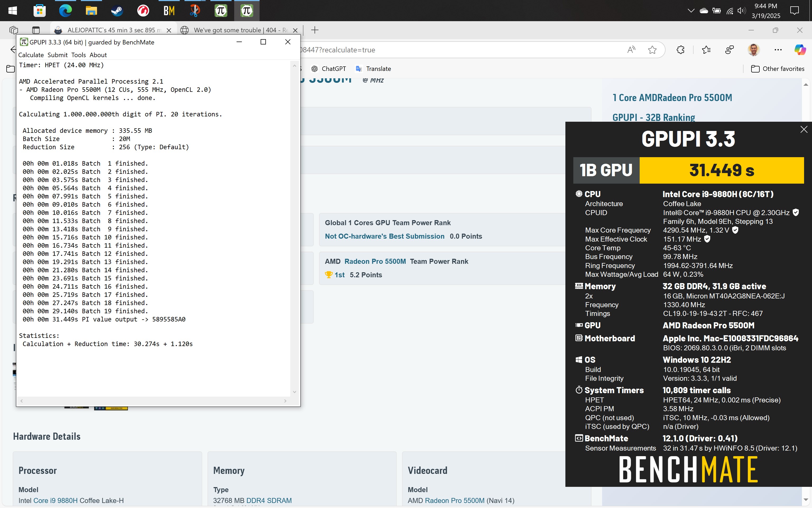Switch to the 'We've got some trouble | 404' tab
The width and height of the screenshot is (812, 508).
coord(240,30)
